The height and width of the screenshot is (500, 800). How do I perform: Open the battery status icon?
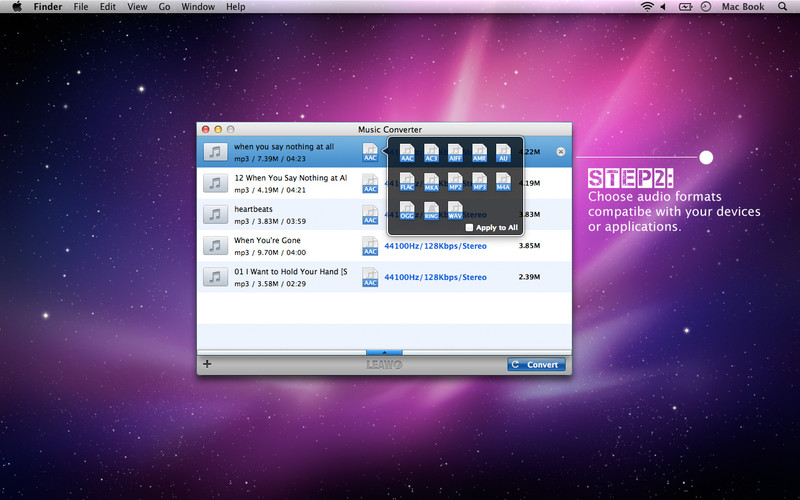(685, 7)
